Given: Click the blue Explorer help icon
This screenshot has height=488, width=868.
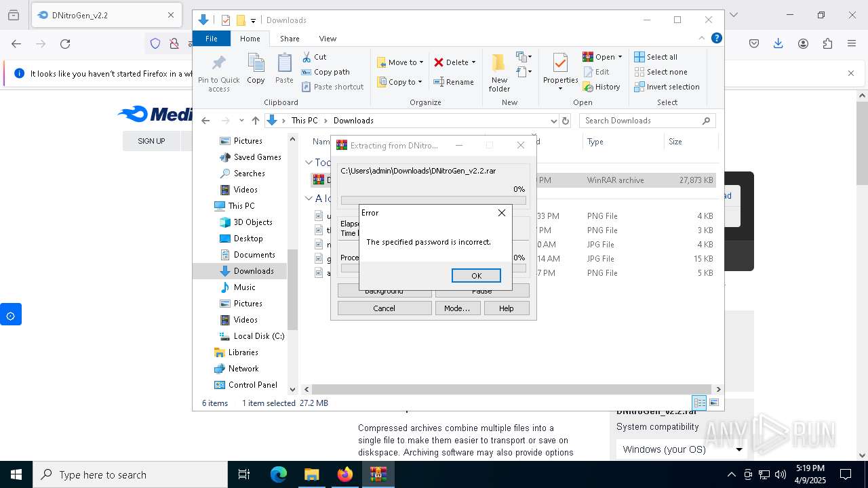Looking at the screenshot, I should tap(716, 39).
